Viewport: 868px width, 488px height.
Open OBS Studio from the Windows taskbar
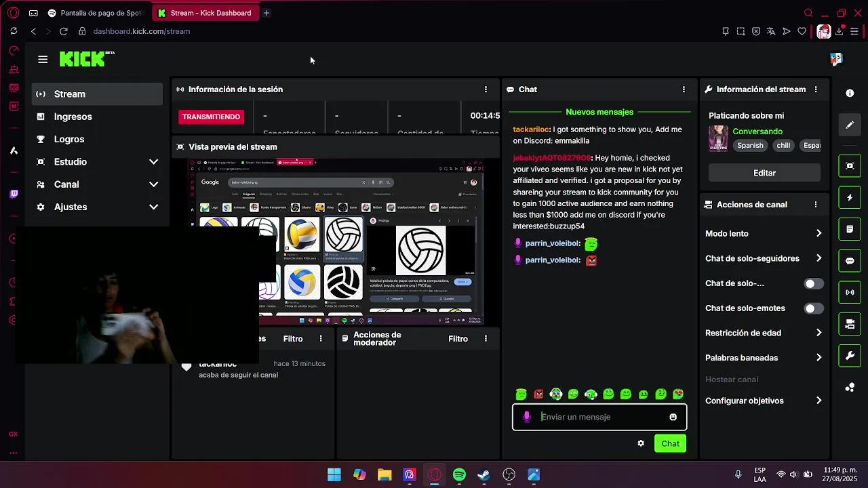point(509,475)
